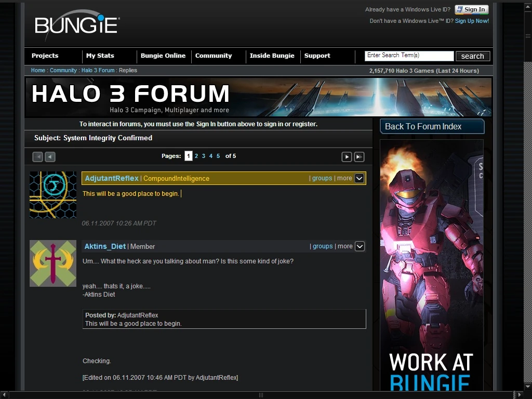Click the Work at Bungie advertisement
532x399 pixels.
pyautogui.click(x=432, y=265)
